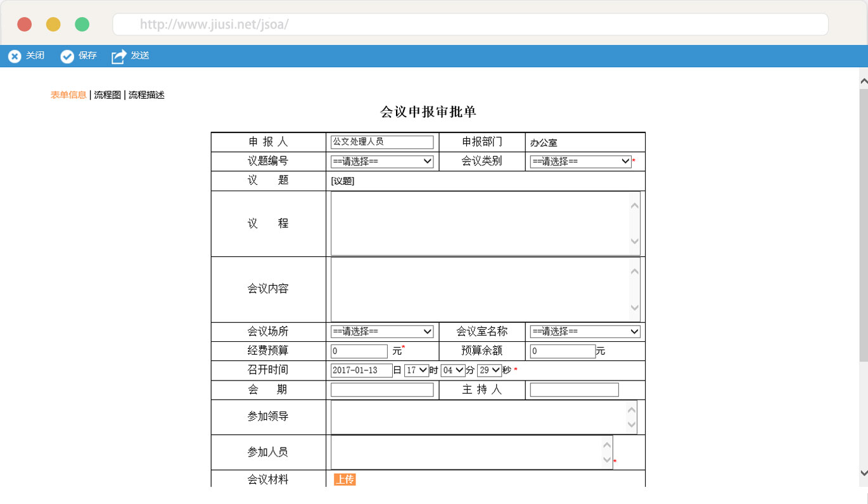Expand the 会议类别 dropdown
Screen dimensions: 868x504
(x=580, y=161)
